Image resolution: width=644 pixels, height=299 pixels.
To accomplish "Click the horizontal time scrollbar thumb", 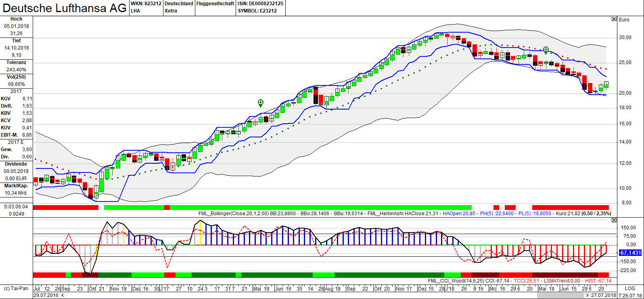I will 560,295.
